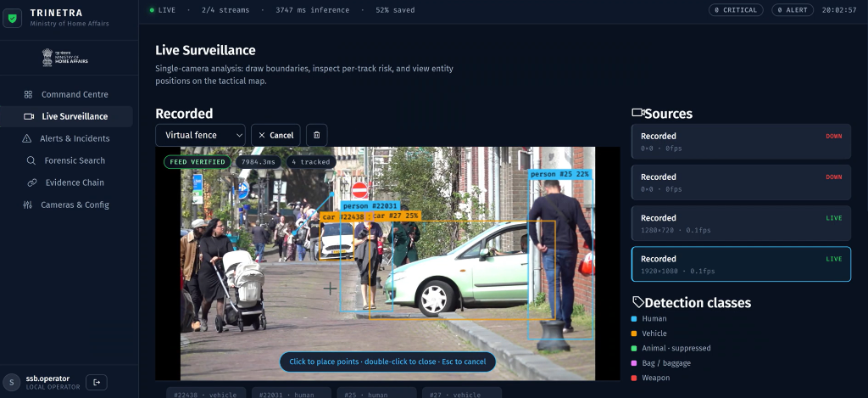Screen dimensions: 868x398
Task: Click the car #27 25% detection label
Action: tap(396, 216)
